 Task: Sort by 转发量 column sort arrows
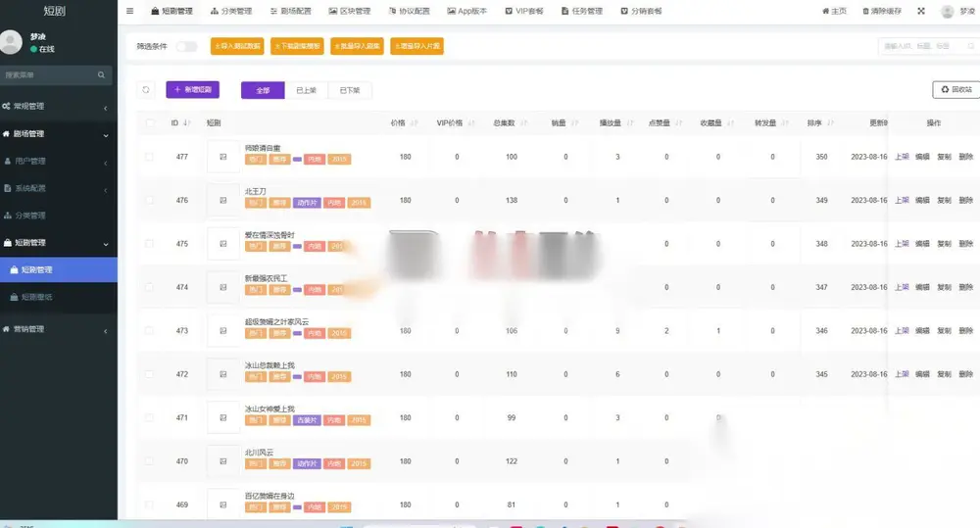click(785, 123)
